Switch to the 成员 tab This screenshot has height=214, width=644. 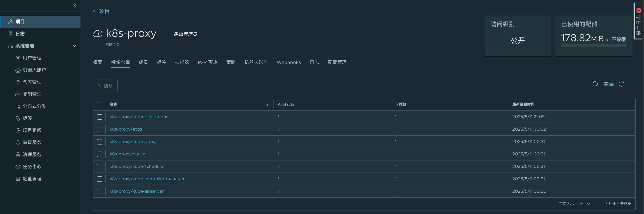point(143,62)
